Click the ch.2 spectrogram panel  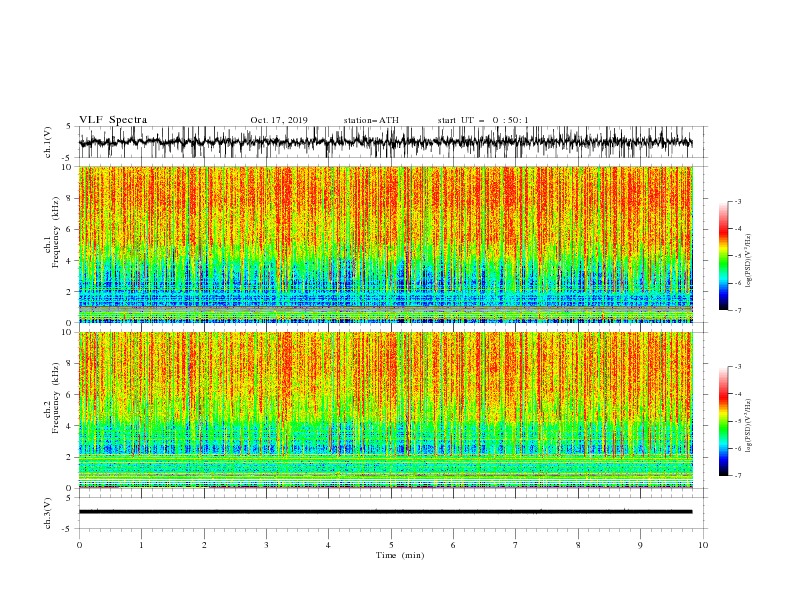(385, 410)
